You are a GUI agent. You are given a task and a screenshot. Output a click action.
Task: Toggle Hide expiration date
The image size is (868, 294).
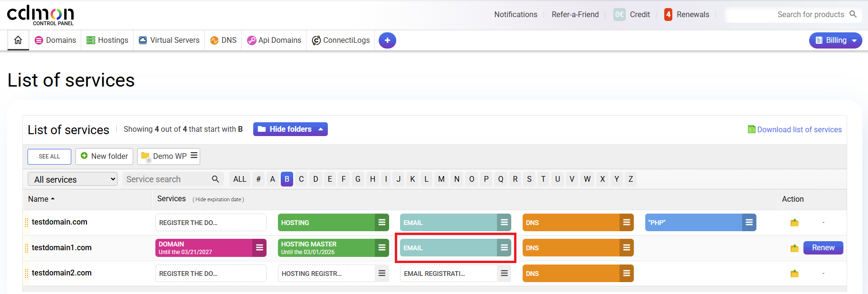[218, 200]
